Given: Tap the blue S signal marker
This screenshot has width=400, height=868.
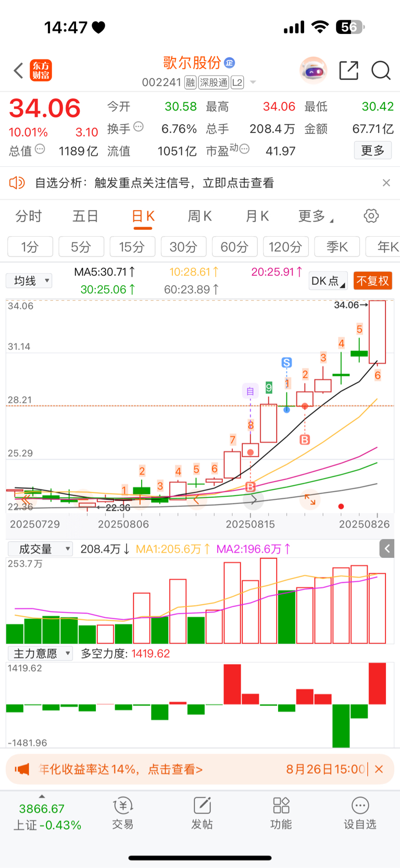Looking at the screenshot, I should (286, 362).
